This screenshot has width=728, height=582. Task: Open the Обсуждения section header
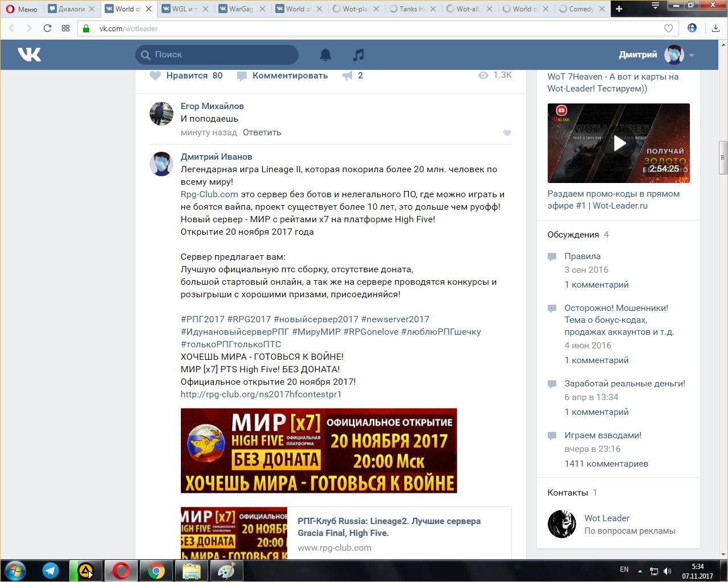(573, 235)
